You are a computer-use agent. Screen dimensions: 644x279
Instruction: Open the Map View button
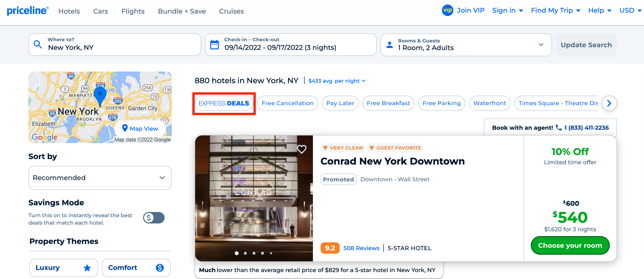point(140,128)
